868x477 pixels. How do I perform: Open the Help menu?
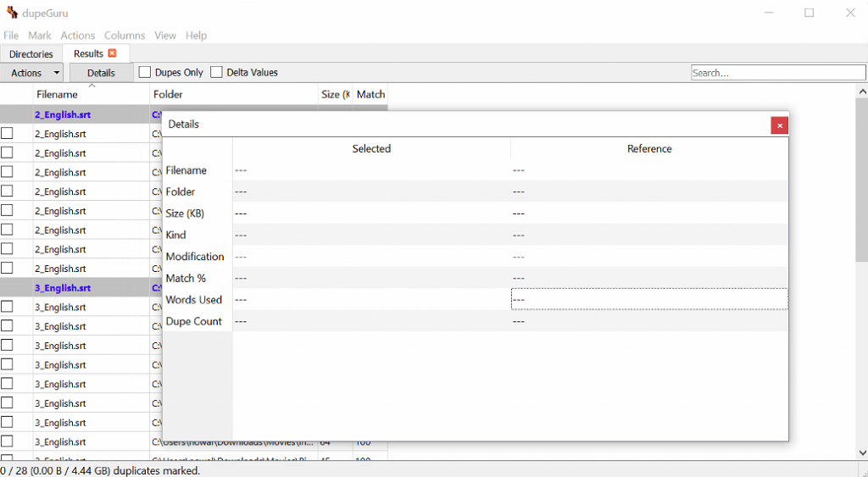196,36
